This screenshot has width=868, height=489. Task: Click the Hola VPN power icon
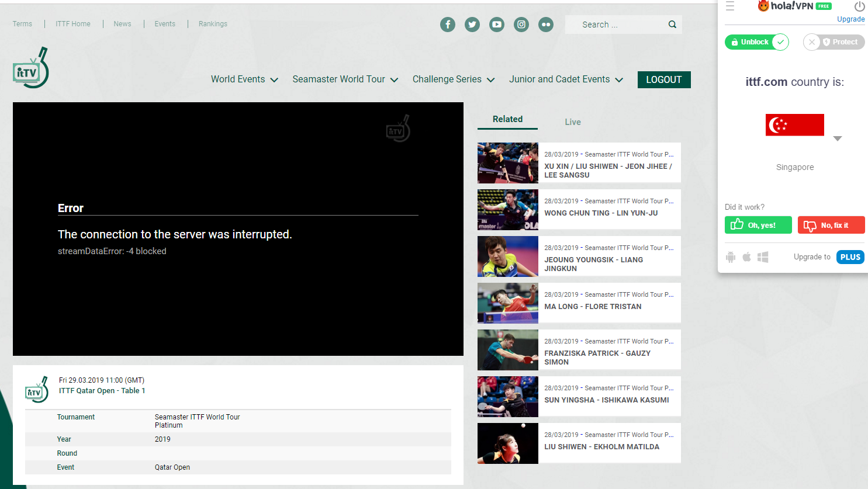[859, 6]
